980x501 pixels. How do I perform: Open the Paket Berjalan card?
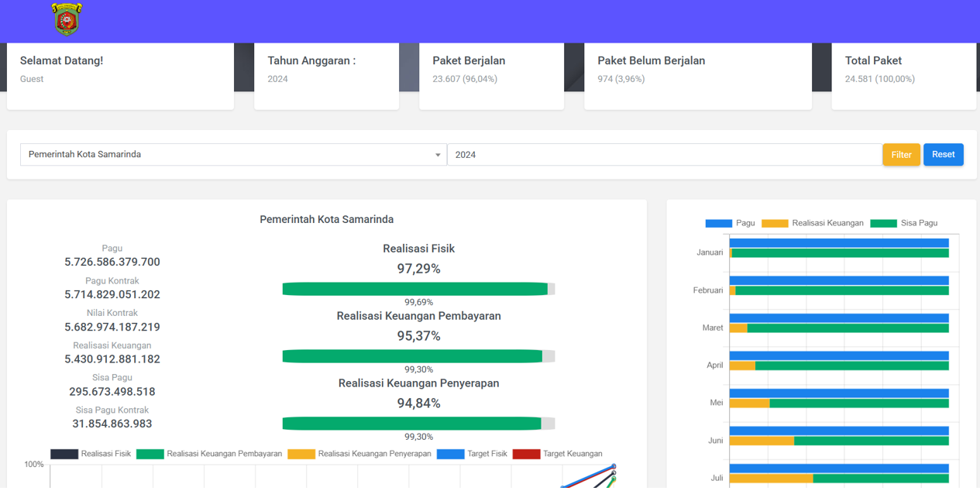(x=491, y=76)
